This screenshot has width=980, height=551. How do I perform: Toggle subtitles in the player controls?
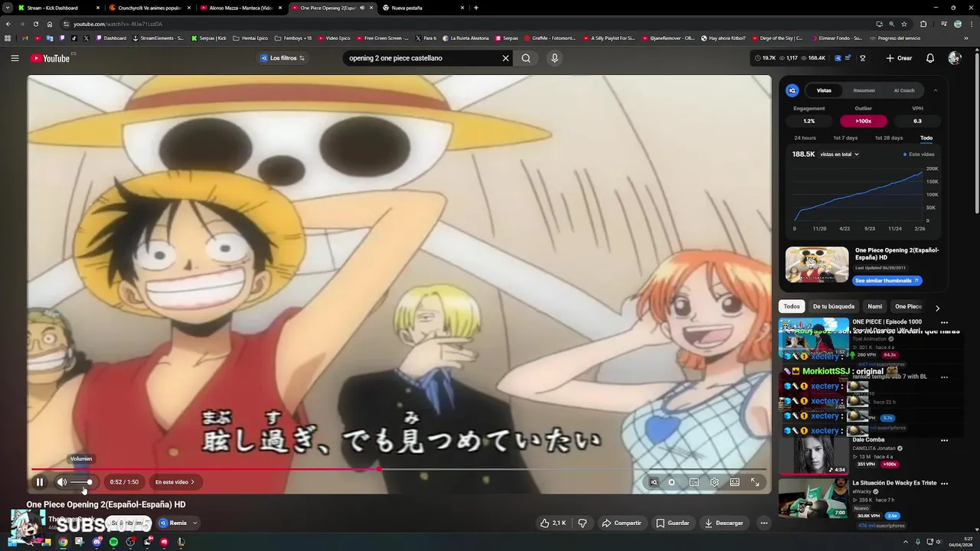click(694, 482)
